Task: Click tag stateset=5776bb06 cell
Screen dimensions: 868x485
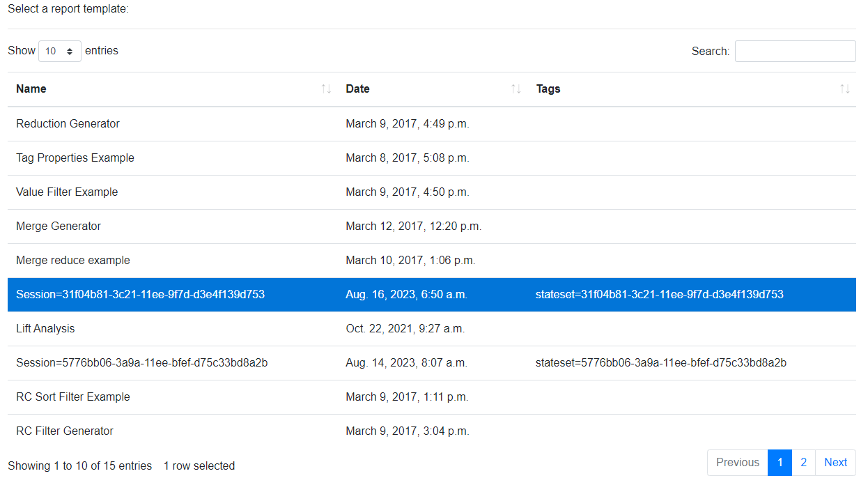Action: [x=661, y=363]
